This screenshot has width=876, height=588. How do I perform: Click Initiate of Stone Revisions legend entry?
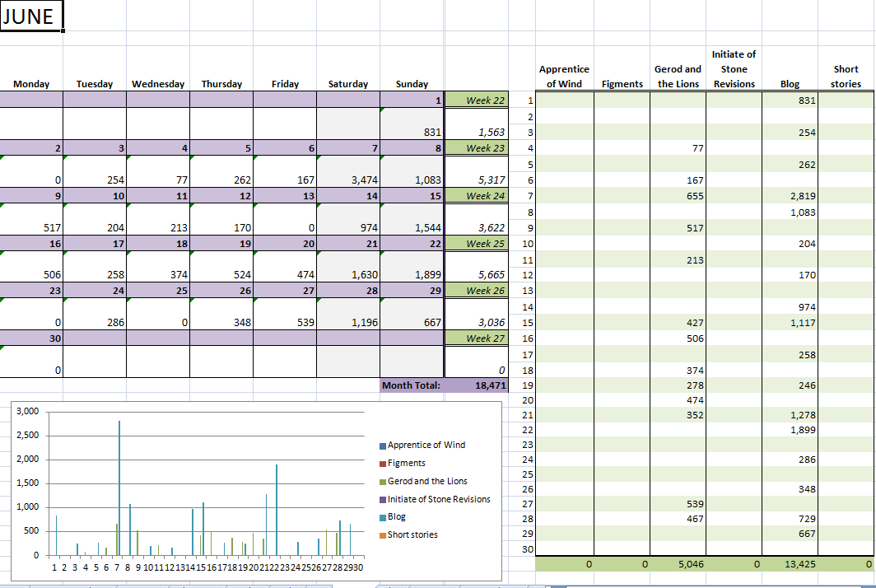pos(438,500)
